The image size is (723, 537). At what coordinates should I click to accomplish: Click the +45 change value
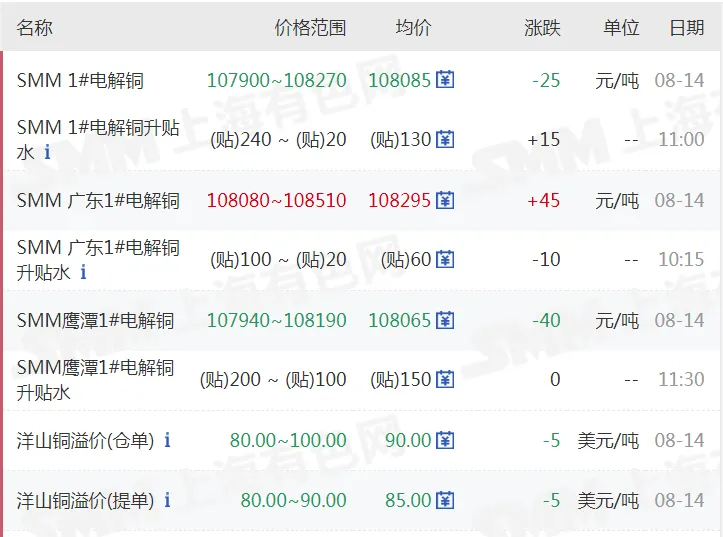click(x=544, y=201)
